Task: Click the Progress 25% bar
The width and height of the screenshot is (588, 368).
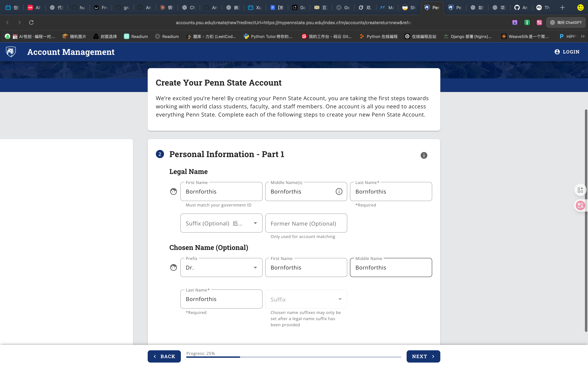Action: click(293, 357)
